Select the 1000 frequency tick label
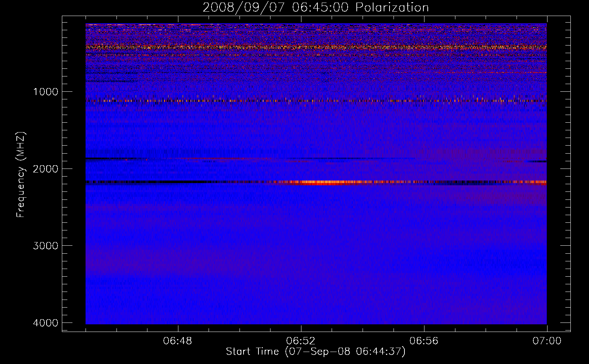Image resolution: width=589 pixels, height=364 pixels. pyautogui.click(x=46, y=92)
